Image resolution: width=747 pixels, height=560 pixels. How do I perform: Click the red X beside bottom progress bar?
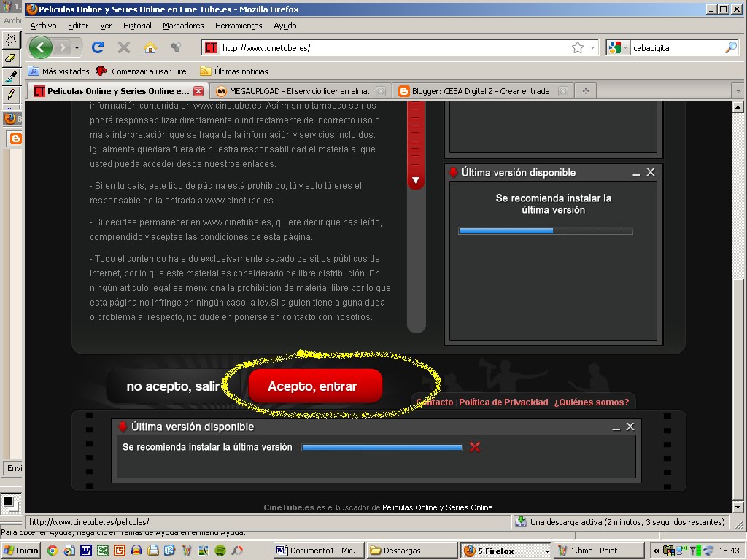pyautogui.click(x=475, y=447)
